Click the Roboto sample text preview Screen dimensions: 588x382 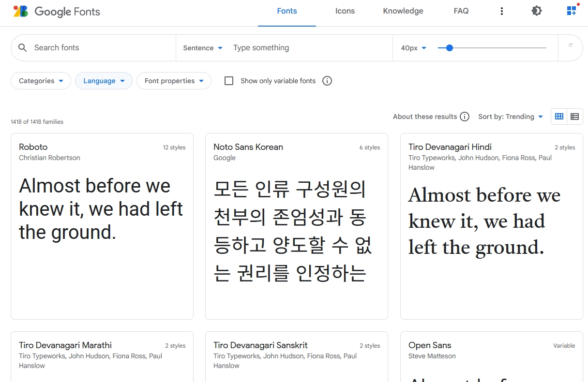tap(101, 209)
